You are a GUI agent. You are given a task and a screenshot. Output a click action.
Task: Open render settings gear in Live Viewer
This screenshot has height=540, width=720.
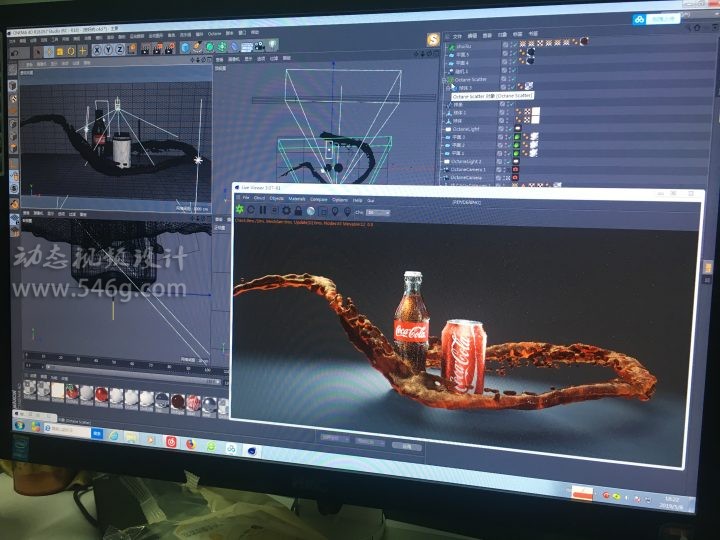[x=287, y=211]
